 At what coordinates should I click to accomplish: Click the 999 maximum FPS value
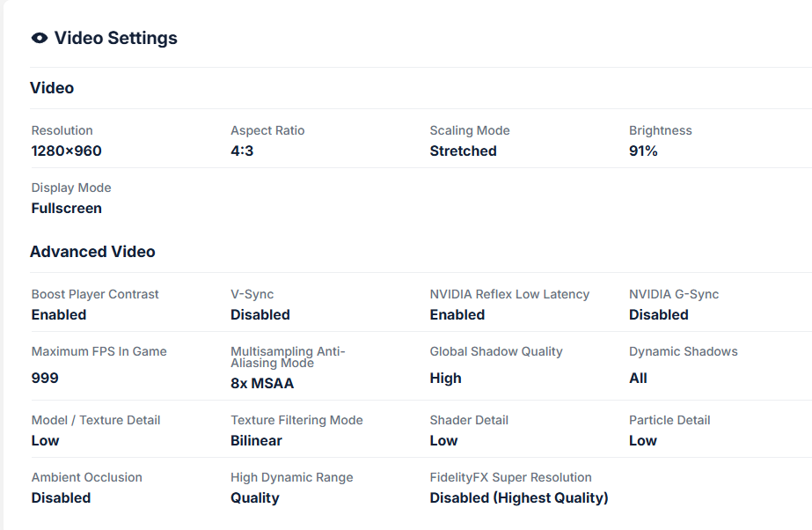tap(45, 378)
